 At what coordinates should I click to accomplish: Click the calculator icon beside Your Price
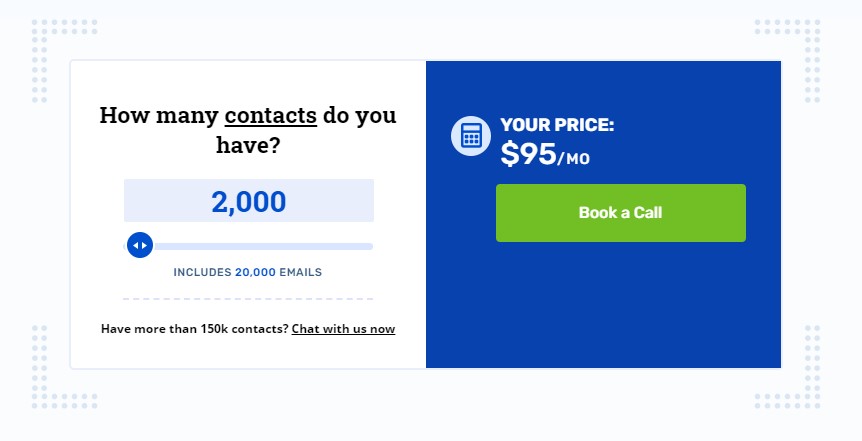[471, 136]
